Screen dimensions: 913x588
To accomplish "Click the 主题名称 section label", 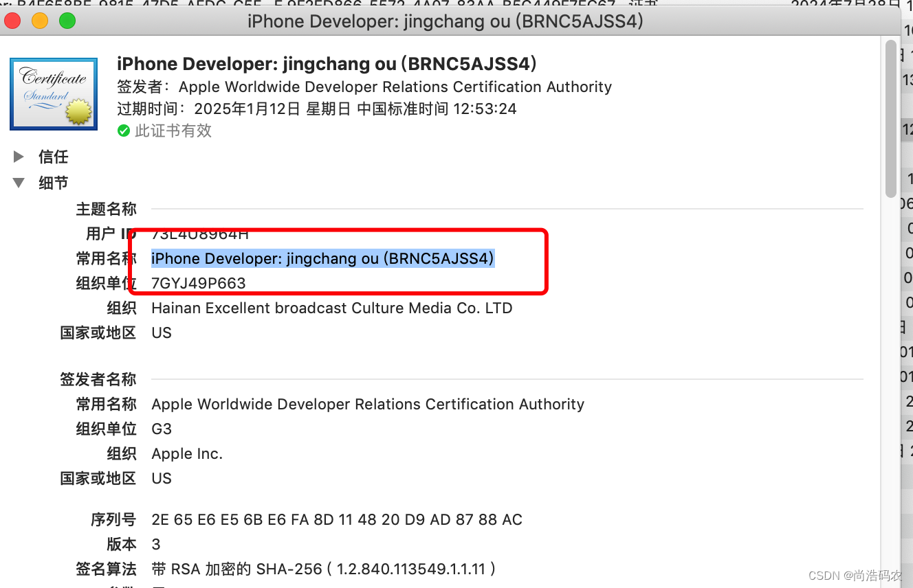I will [107, 209].
